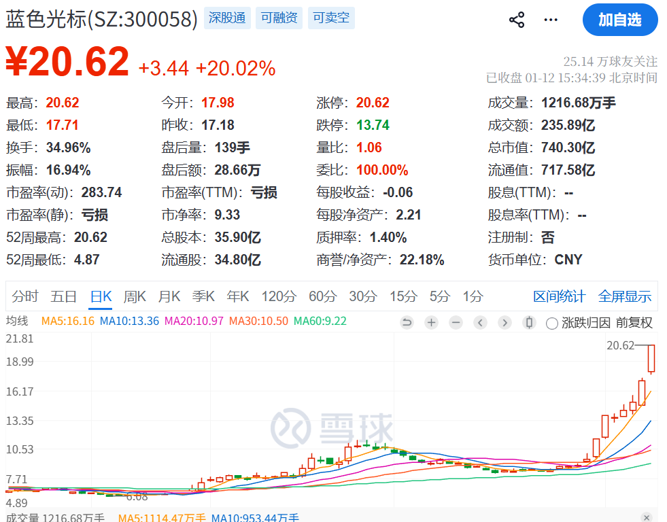This screenshot has width=667, height=522.
Task: Zoom in chart with plus icon
Action: click(431, 322)
